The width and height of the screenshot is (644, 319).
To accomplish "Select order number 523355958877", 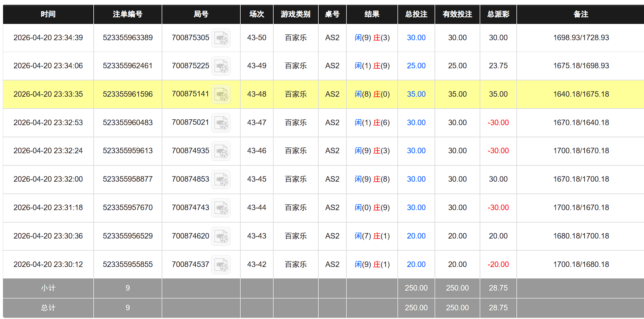I will 128,179.
